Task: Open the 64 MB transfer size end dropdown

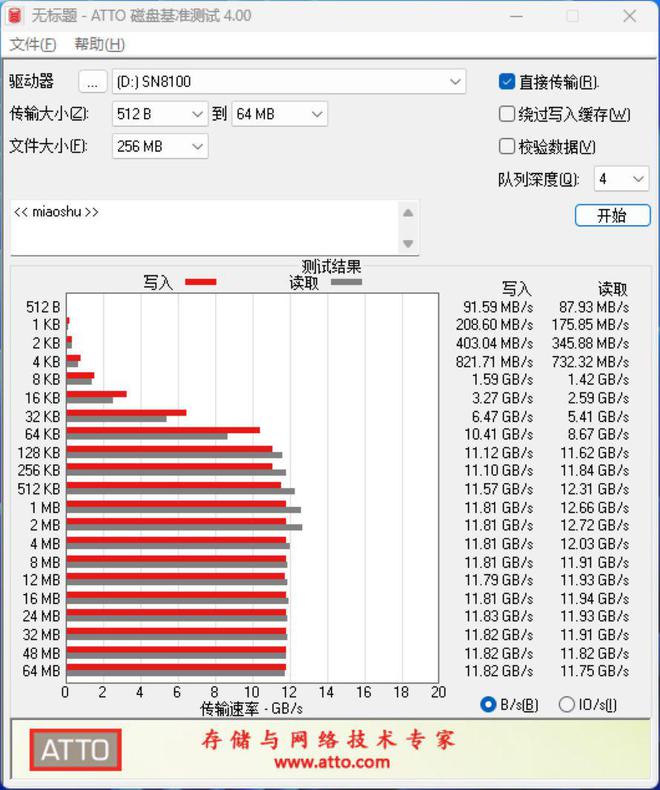Action: pyautogui.click(x=279, y=114)
